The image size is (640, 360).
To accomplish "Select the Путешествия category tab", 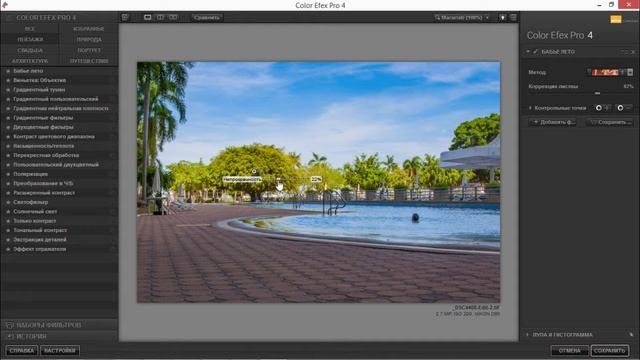I will pos(89,61).
